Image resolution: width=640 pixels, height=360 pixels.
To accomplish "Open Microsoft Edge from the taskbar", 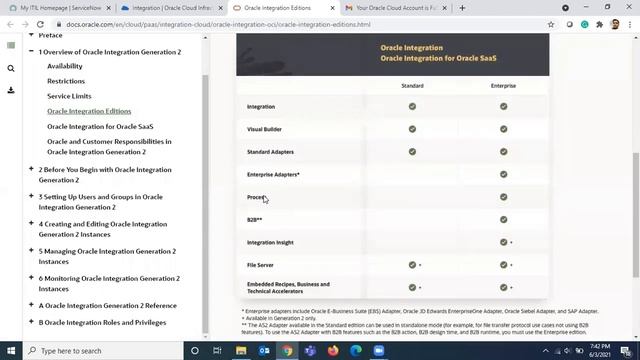I will 356,351.
